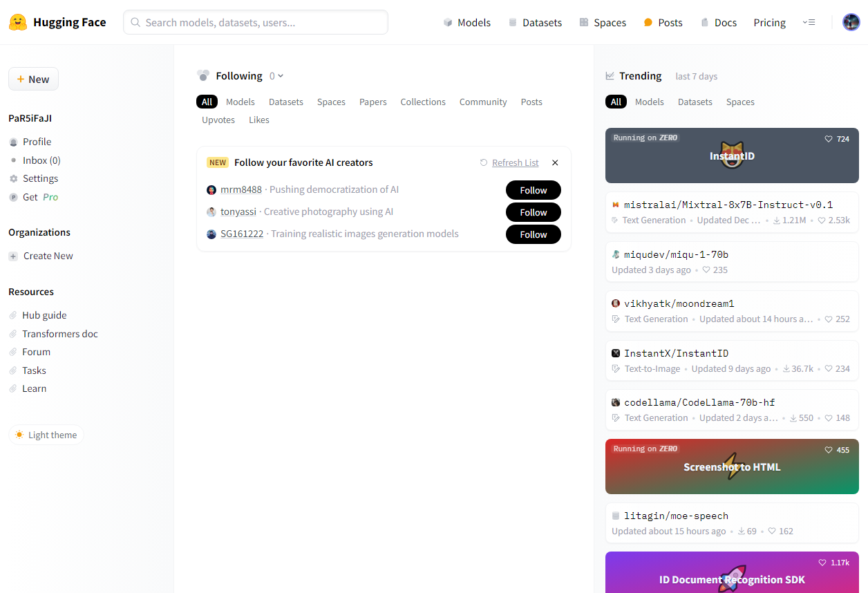Dismiss the Follow AI creators card
Viewport: 868px width, 593px height.
[555, 162]
